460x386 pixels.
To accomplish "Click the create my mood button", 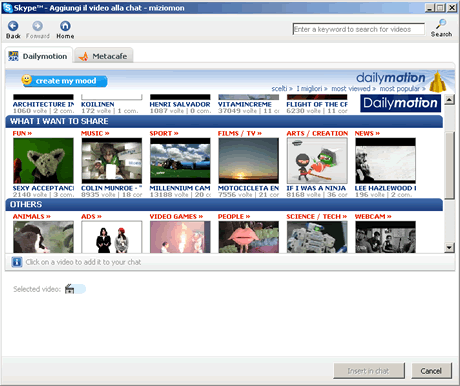I will coord(65,81).
